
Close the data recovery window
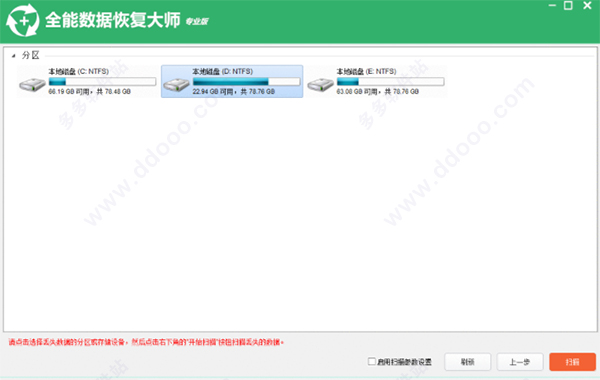point(587,5)
